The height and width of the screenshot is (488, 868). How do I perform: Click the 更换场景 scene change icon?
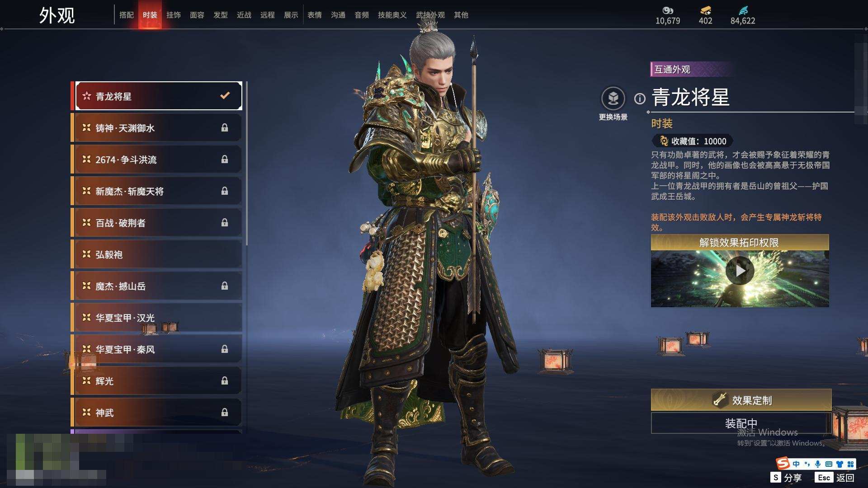[x=613, y=98]
